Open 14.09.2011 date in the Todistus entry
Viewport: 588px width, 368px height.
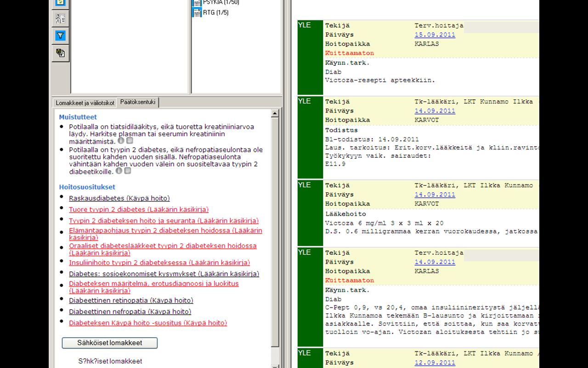click(x=435, y=111)
